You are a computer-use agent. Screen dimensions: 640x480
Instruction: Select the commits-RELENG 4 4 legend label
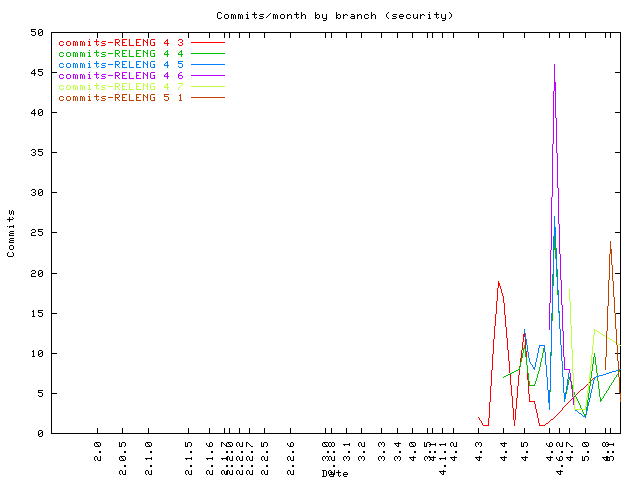pos(121,54)
